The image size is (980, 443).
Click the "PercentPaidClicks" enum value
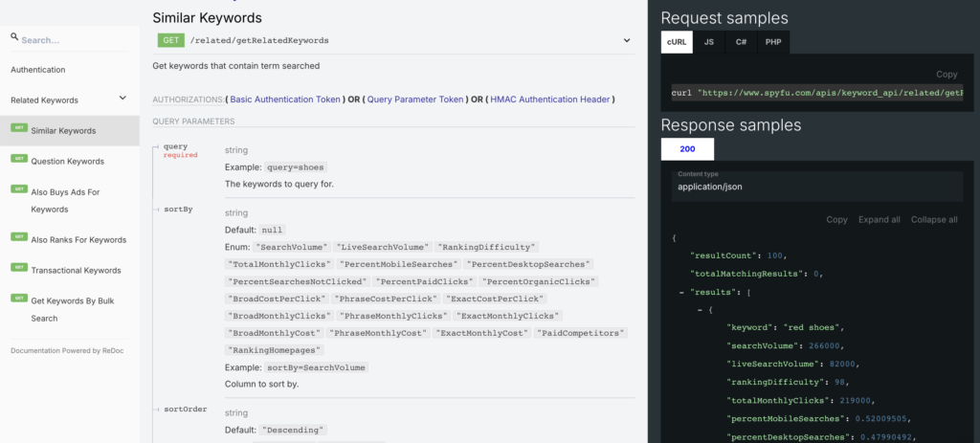[426, 282]
